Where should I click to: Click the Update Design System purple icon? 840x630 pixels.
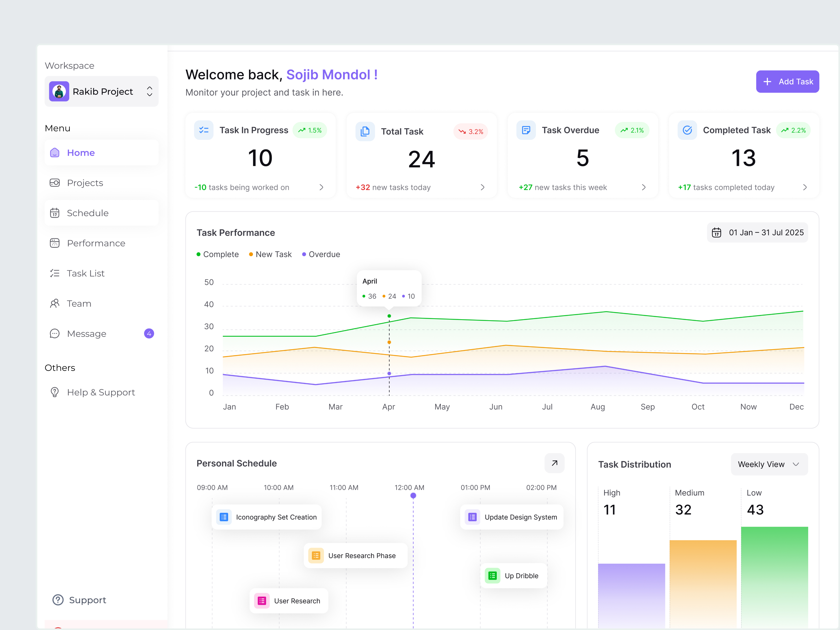pos(472,517)
